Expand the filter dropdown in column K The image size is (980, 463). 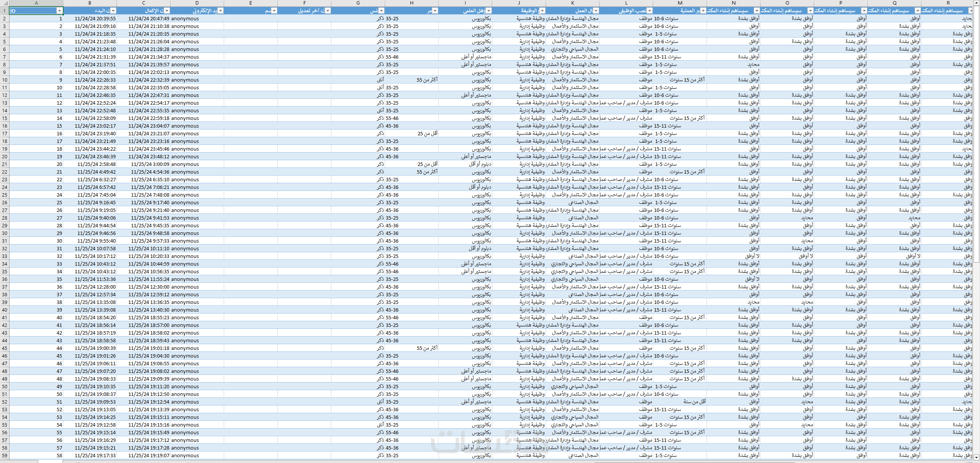pyautogui.click(x=596, y=11)
